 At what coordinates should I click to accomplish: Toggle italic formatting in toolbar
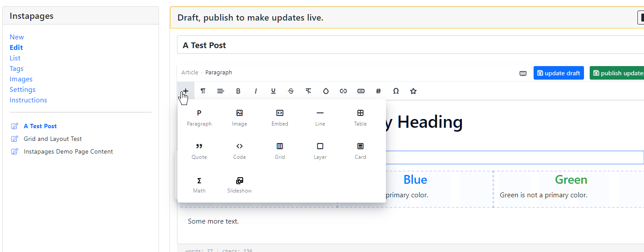tap(256, 91)
